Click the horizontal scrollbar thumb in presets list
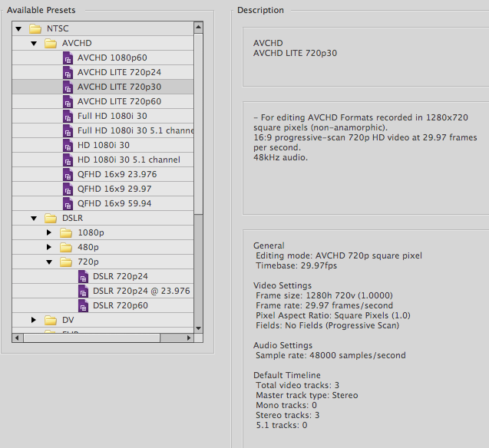 click(91, 338)
